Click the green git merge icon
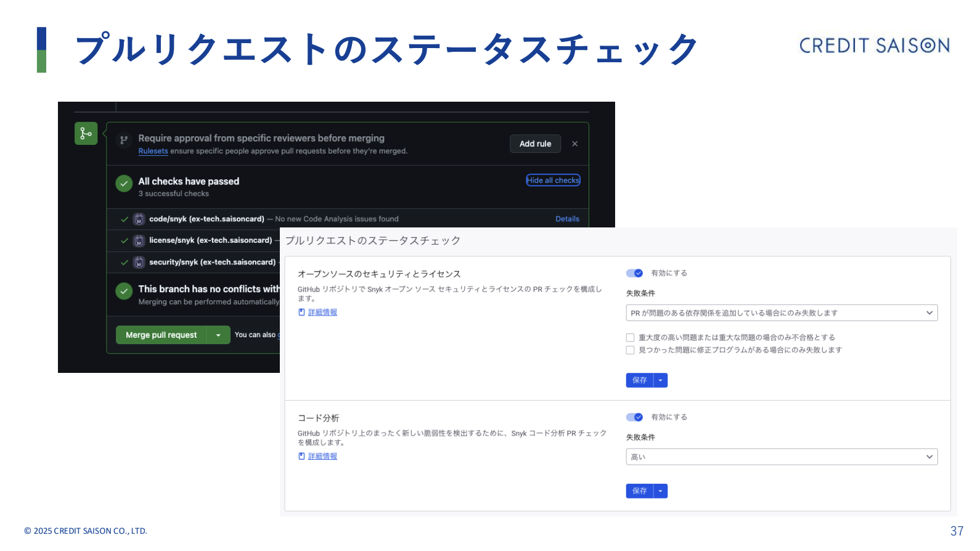The height and width of the screenshot is (551, 980). pos(86,133)
